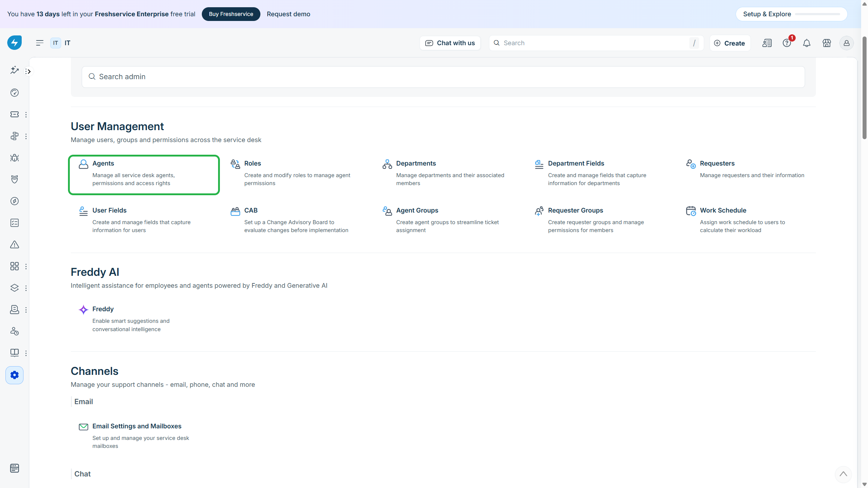Open the Problems bug icon in sidebar
The height and width of the screenshot is (488, 868).
pos(14,158)
